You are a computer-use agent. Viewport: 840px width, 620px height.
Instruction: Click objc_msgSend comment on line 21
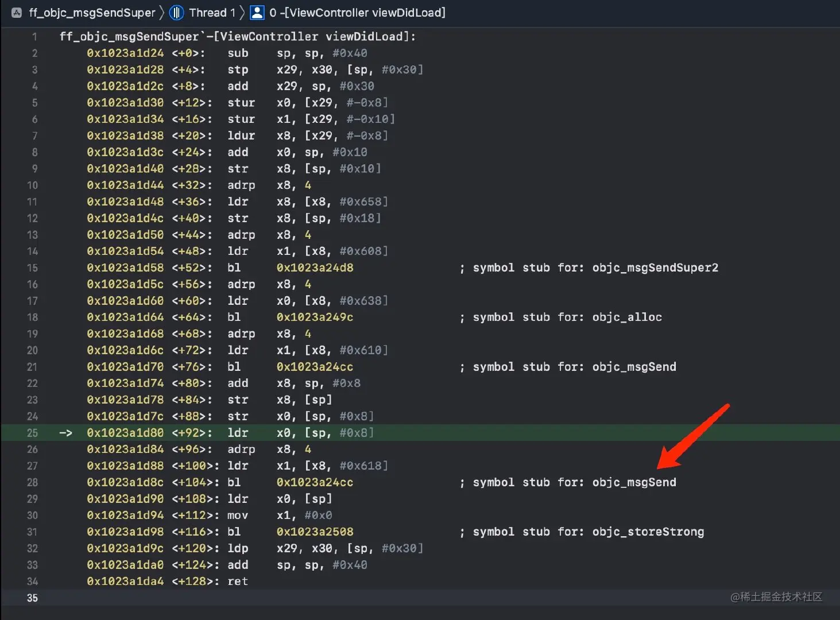click(x=634, y=367)
